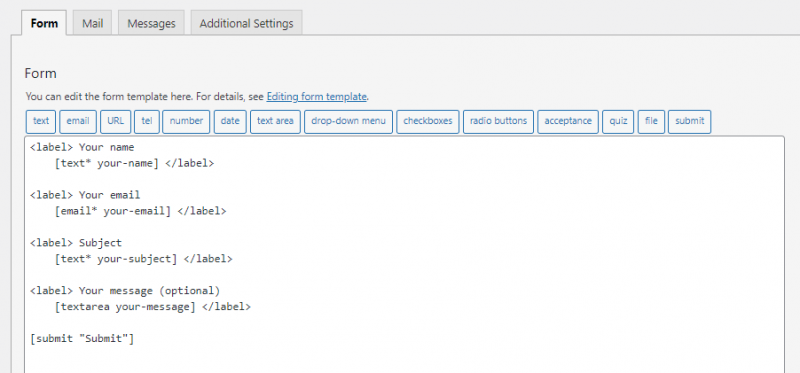
Task: Open the Messages tab
Action: coord(151,23)
